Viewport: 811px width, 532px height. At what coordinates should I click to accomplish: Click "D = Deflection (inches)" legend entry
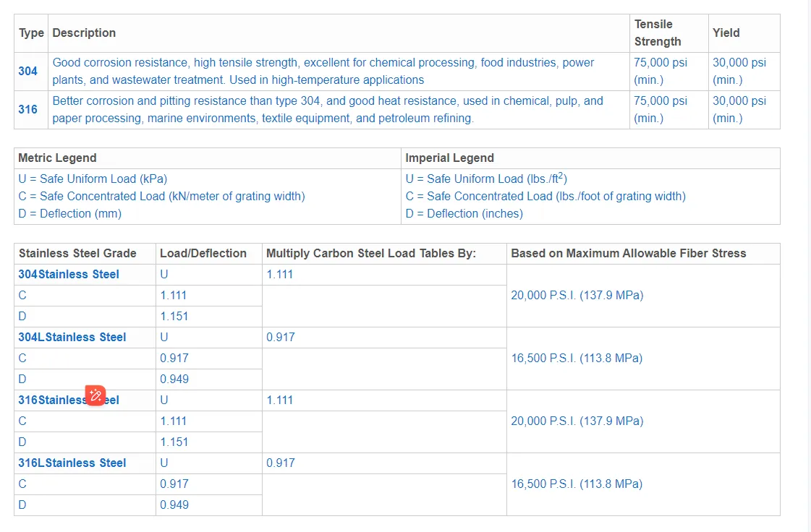pos(464,214)
